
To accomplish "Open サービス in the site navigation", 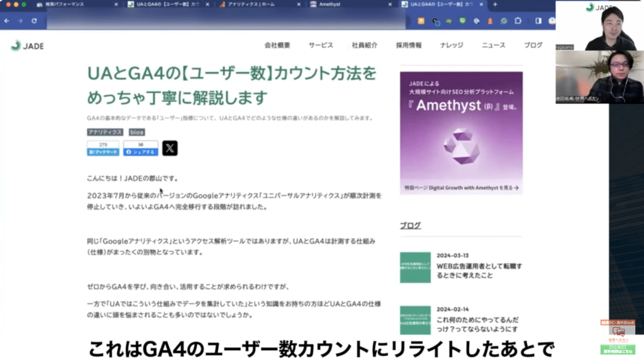I will 321,45.
